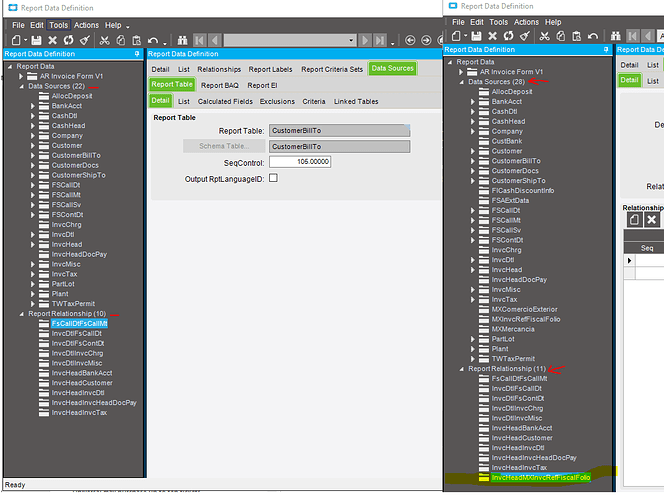Open the Exclusions tab

click(x=277, y=101)
